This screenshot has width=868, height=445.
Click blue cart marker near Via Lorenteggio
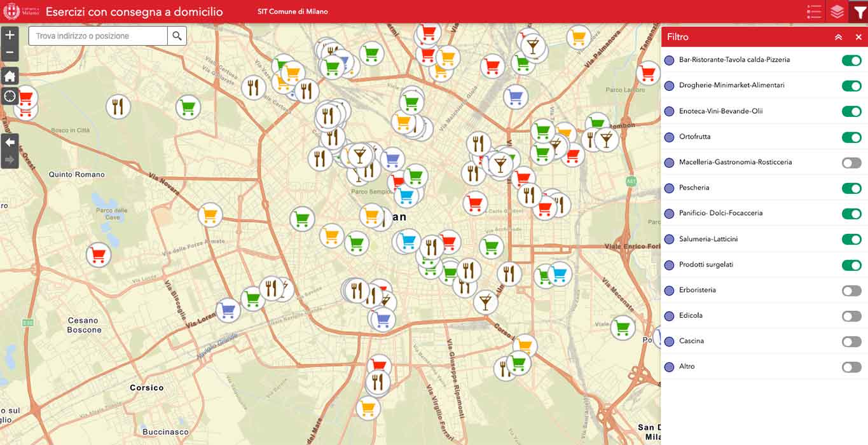click(228, 310)
